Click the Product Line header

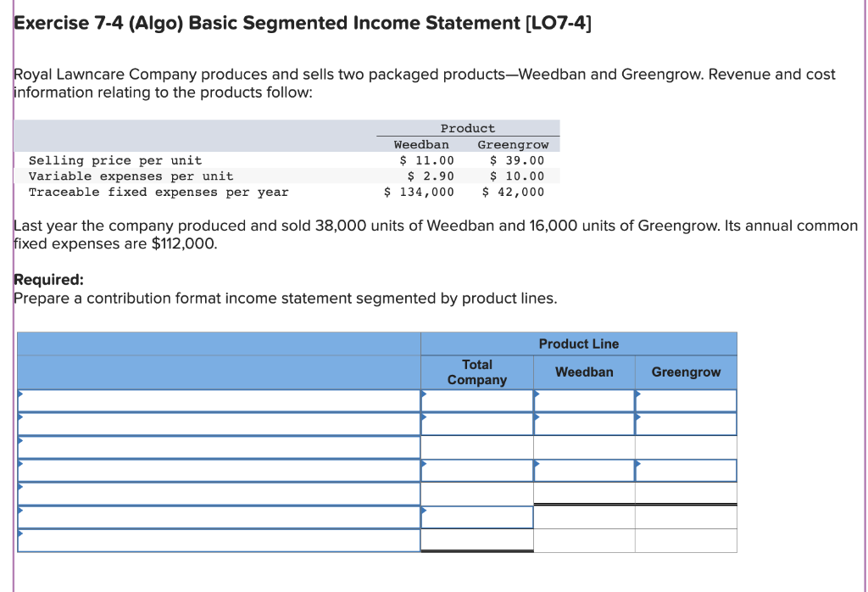click(579, 343)
